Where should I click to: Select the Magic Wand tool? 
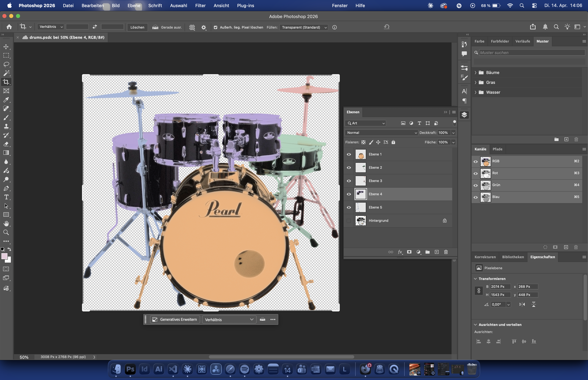[6, 73]
